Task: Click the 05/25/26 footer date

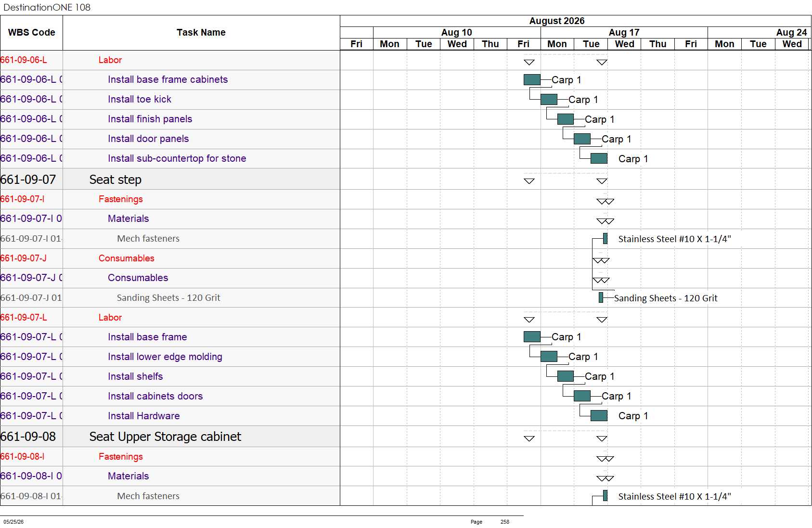Action: 13,522
